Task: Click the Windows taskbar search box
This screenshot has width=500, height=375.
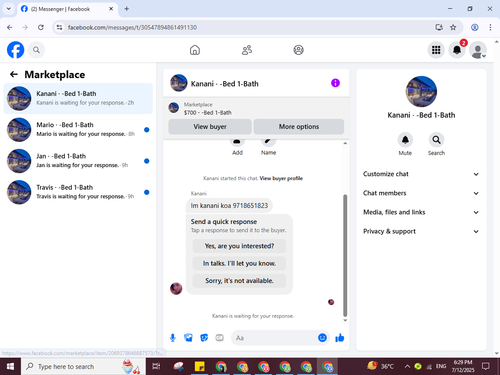Action: point(83,366)
